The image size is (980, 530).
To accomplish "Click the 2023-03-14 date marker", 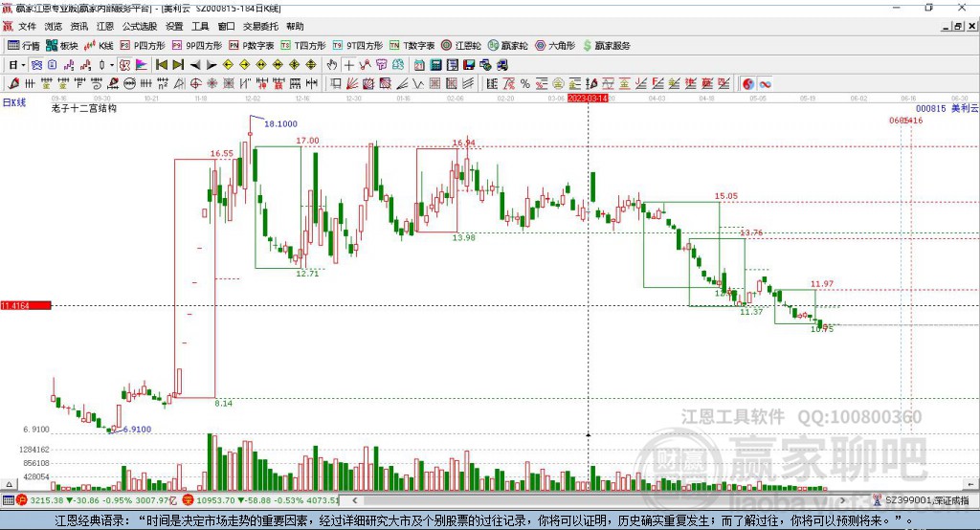I will pyautogui.click(x=588, y=99).
